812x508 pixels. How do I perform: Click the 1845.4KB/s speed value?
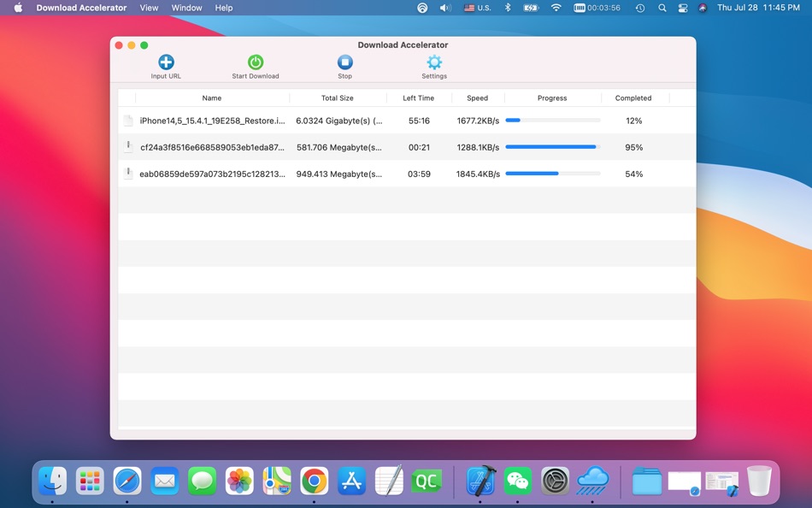tap(478, 174)
